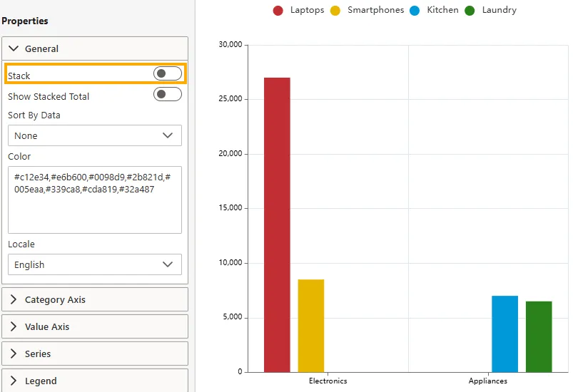Click the Laundry legend label
Viewport: 573px width, 392px height.
point(499,10)
